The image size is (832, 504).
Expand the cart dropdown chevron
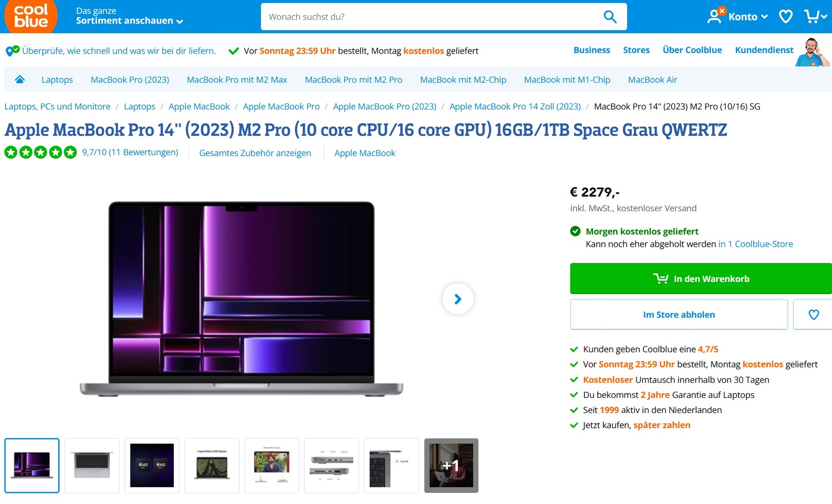[x=824, y=17]
